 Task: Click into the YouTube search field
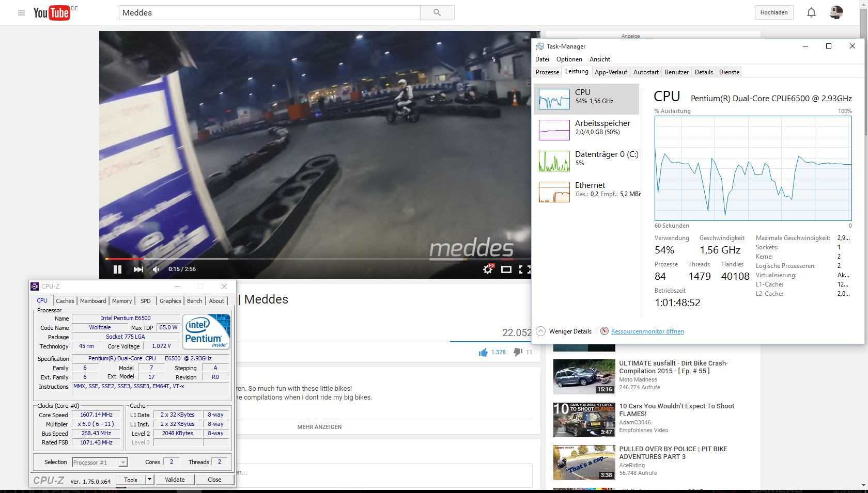(x=270, y=13)
